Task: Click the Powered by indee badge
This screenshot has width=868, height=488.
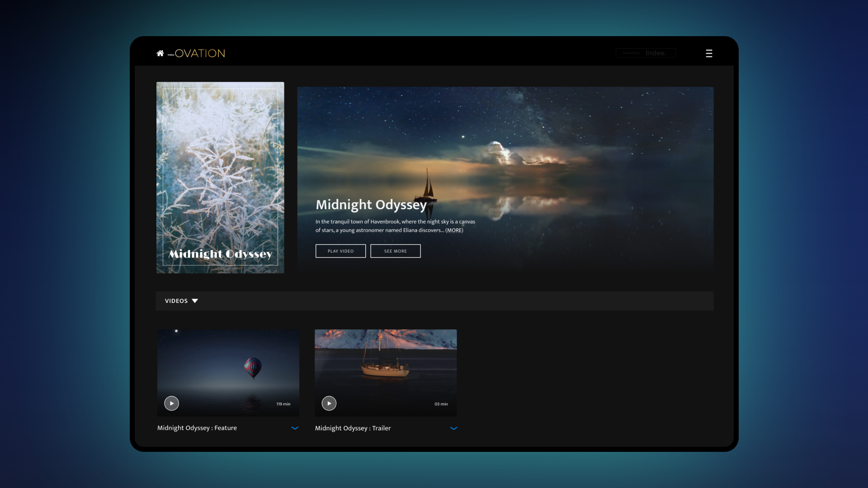Action: [x=646, y=53]
